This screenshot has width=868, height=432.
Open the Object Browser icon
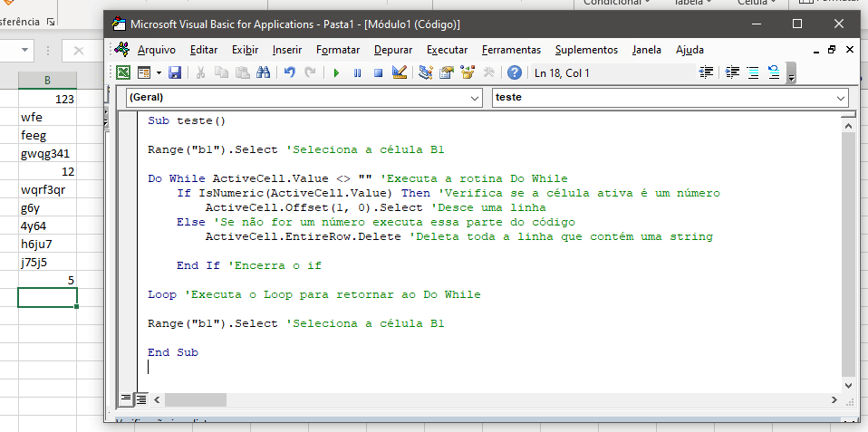tap(468, 72)
